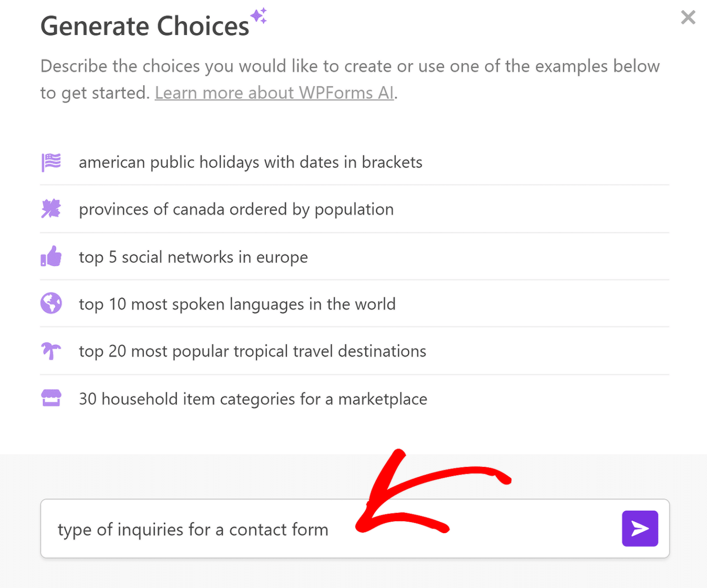Click the storefront icon beside household item categories
707x588 pixels.
[51, 398]
